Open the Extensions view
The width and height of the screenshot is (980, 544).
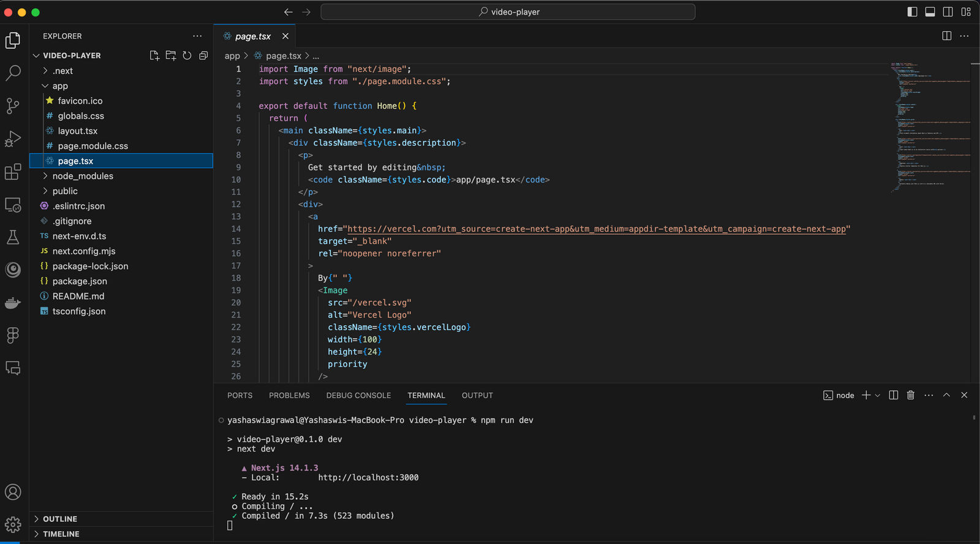(x=13, y=172)
